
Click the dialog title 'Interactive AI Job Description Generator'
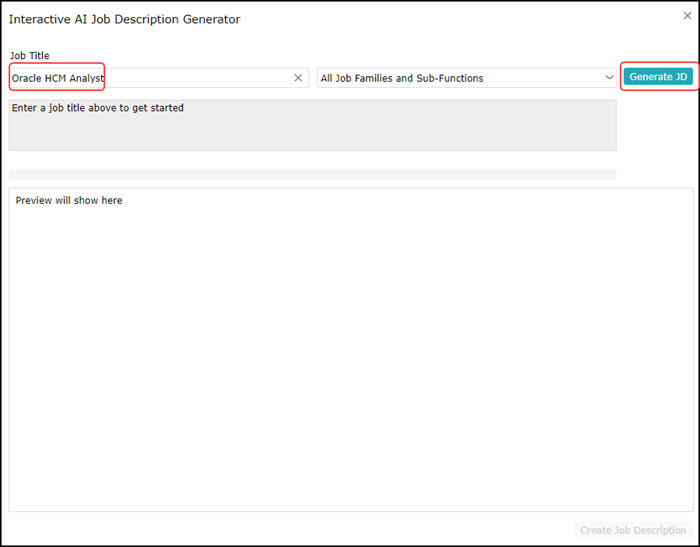[125, 19]
